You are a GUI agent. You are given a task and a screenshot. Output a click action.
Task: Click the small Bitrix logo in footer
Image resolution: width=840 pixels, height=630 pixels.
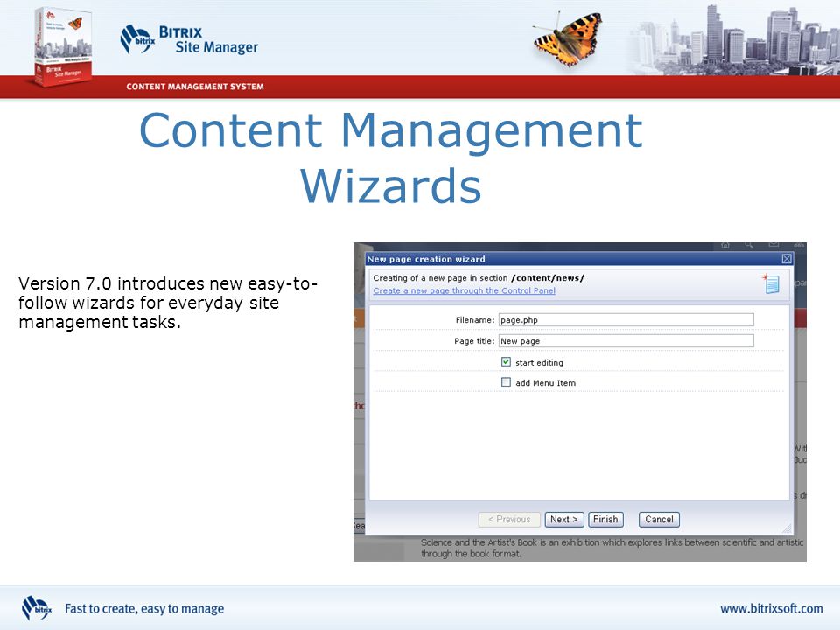[37, 609]
